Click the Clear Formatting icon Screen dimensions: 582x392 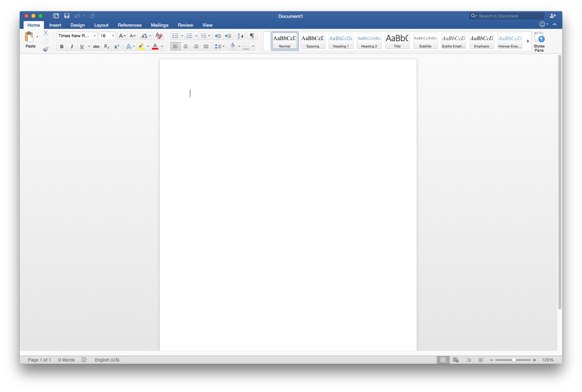[159, 36]
